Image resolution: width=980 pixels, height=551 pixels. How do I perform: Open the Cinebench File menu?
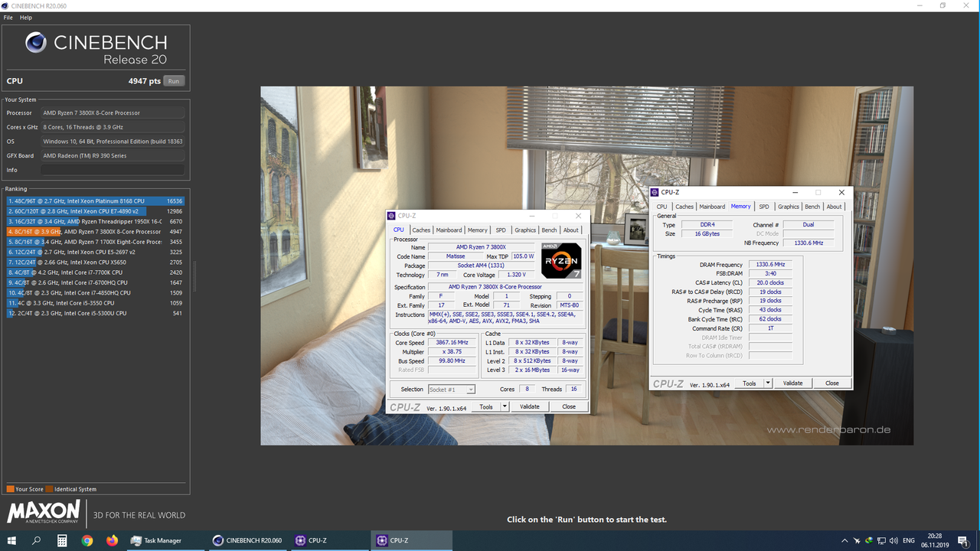8,17
